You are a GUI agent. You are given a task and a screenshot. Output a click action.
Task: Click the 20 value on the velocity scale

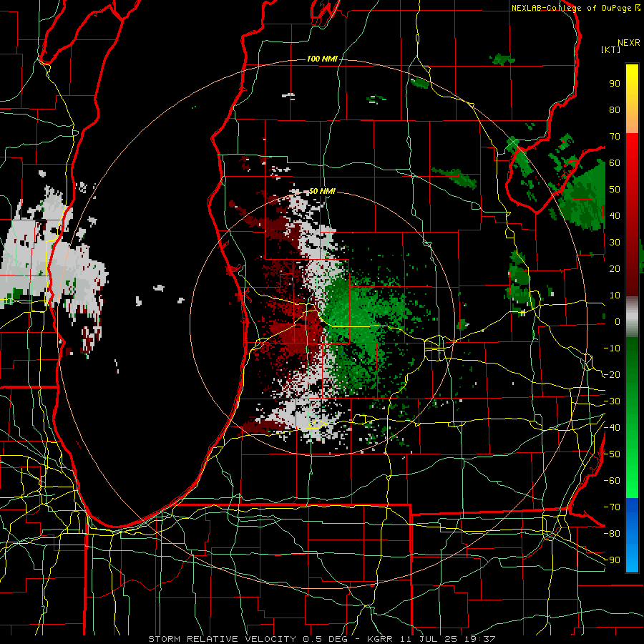click(615, 269)
